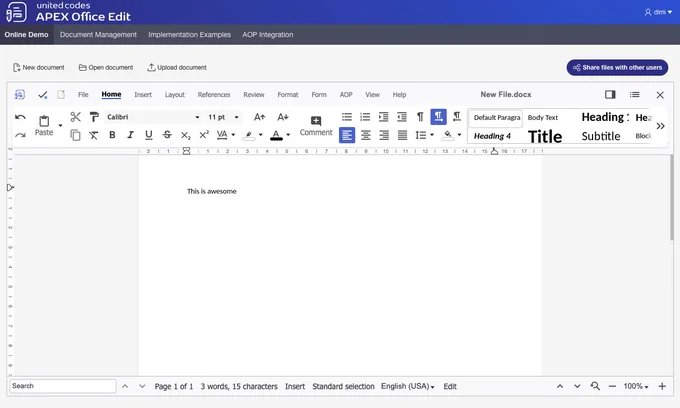Screen dimensions: 680x408
Task: Zoom out with the minus icon
Action: [612, 386]
